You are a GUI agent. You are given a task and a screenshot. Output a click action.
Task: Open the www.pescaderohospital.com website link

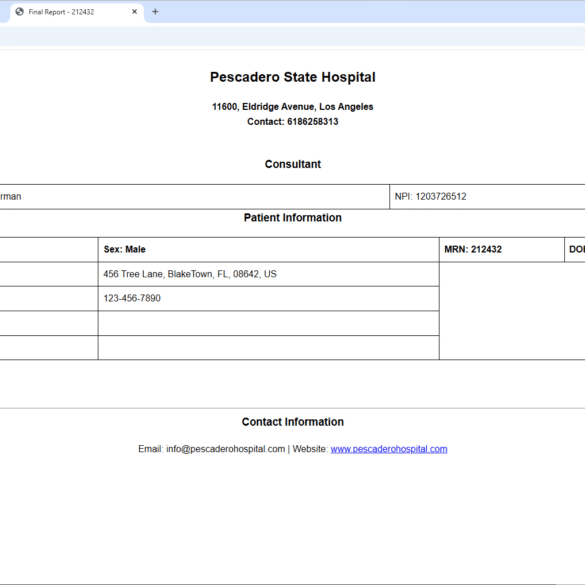click(x=389, y=449)
